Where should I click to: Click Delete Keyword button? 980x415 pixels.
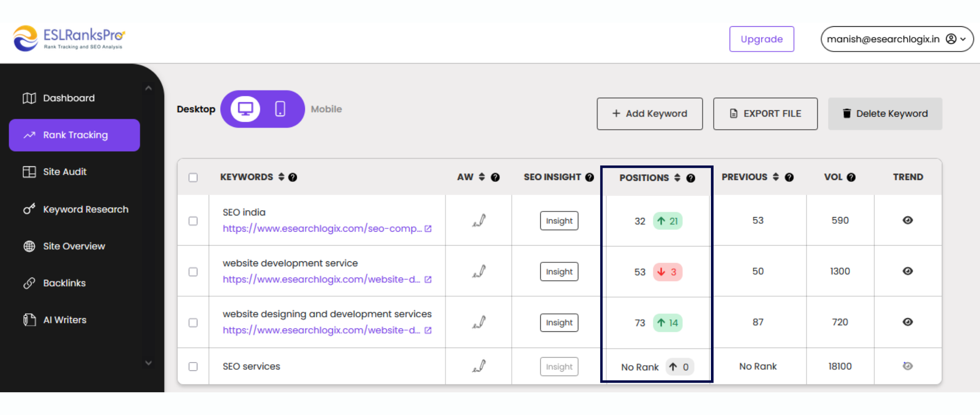point(885,114)
